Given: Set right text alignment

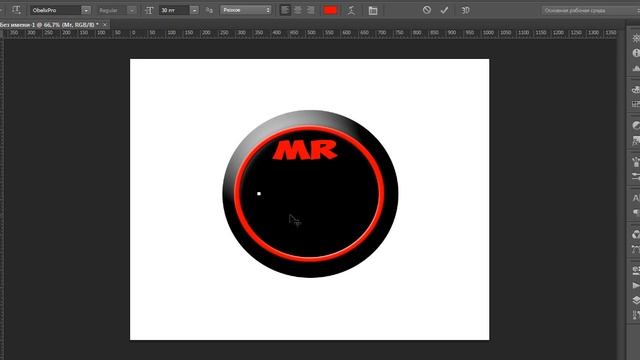Looking at the screenshot, I should tap(311, 10).
